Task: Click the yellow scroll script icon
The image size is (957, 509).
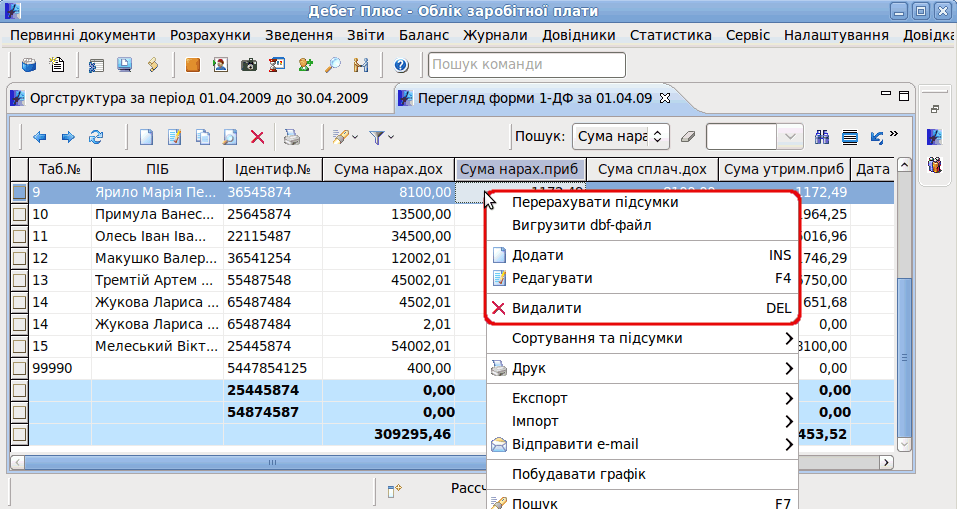Action: point(153,65)
